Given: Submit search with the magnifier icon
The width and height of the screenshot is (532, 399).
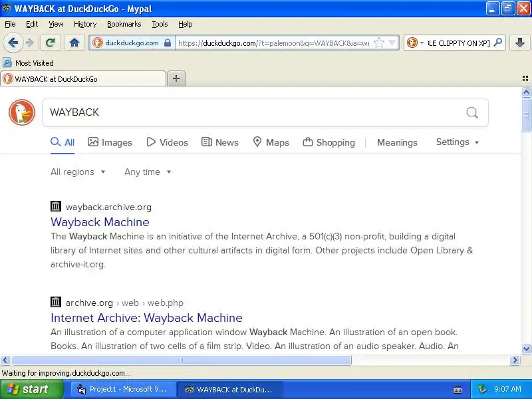Looking at the screenshot, I should (x=472, y=112).
